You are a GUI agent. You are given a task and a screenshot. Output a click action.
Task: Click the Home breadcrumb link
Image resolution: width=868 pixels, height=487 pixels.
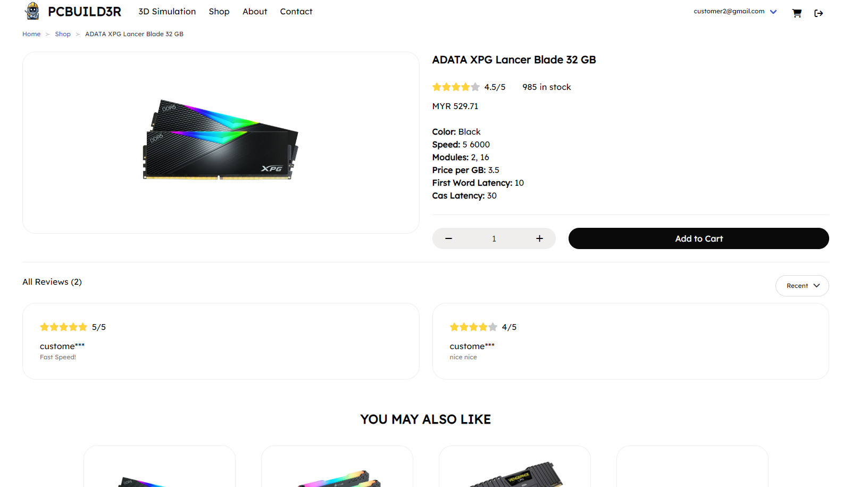[31, 34]
